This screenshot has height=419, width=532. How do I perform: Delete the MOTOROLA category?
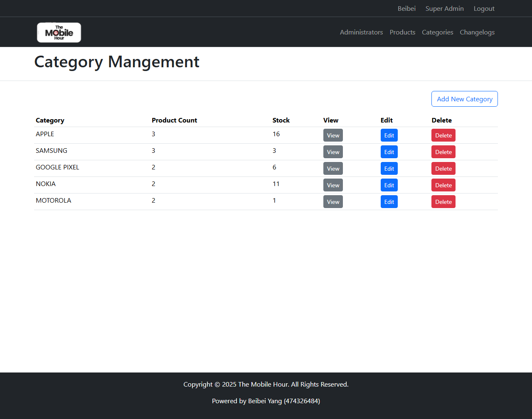pos(443,202)
